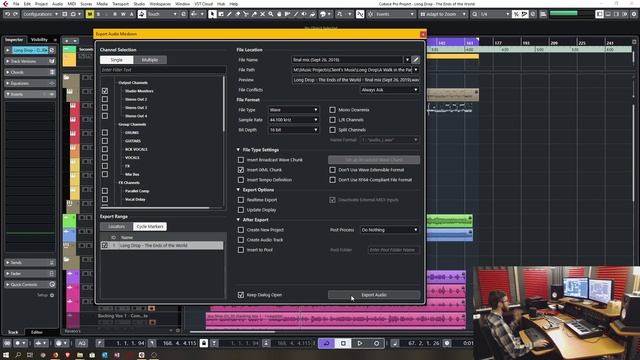Click the Export Audio button
The width and height of the screenshot is (640, 360).
(x=374, y=295)
